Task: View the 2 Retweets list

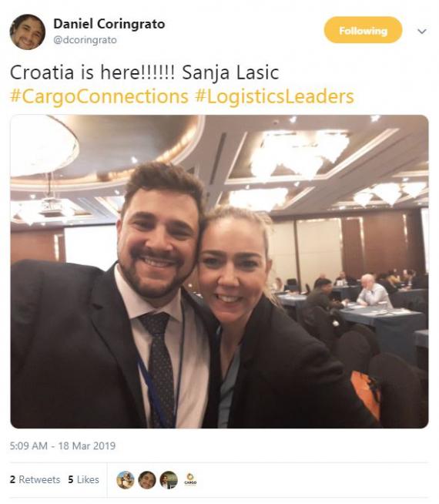Action: [x=35, y=479]
